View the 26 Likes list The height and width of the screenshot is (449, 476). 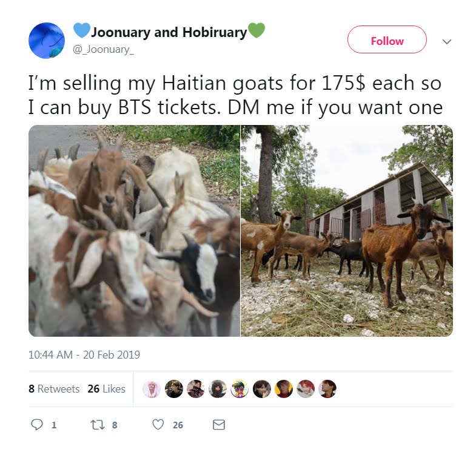(x=106, y=388)
